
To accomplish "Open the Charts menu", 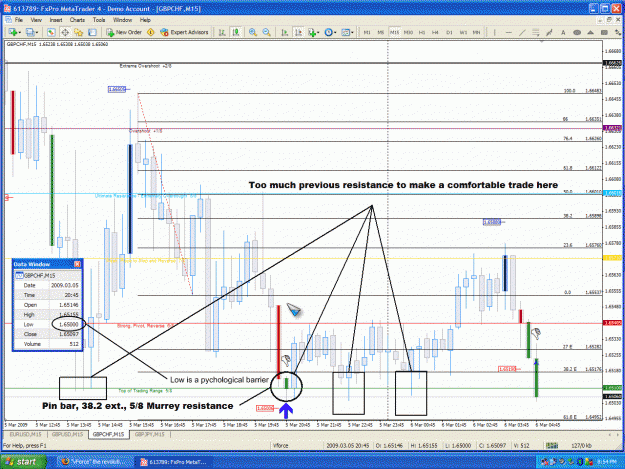I will [77, 20].
